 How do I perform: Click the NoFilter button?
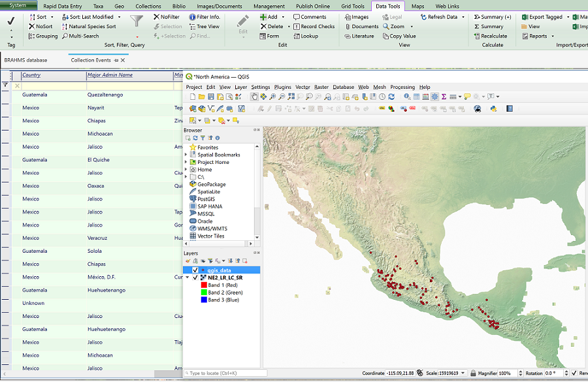[167, 17]
